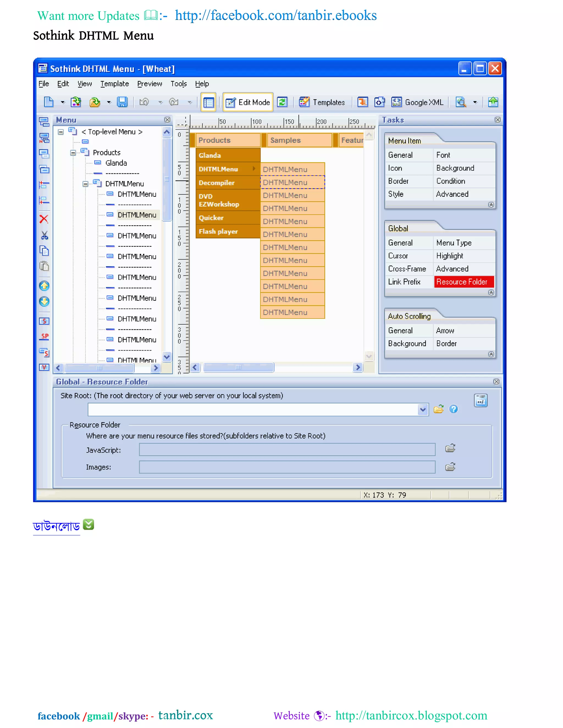Collapse the DHTMLMenu parent tree node
This screenshot has width=563, height=728.
coord(85,184)
